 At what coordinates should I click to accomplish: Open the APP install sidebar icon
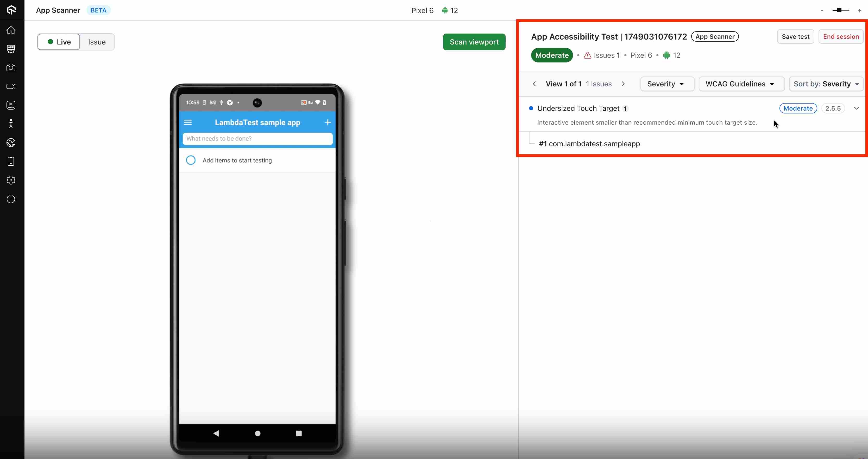click(x=11, y=49)
